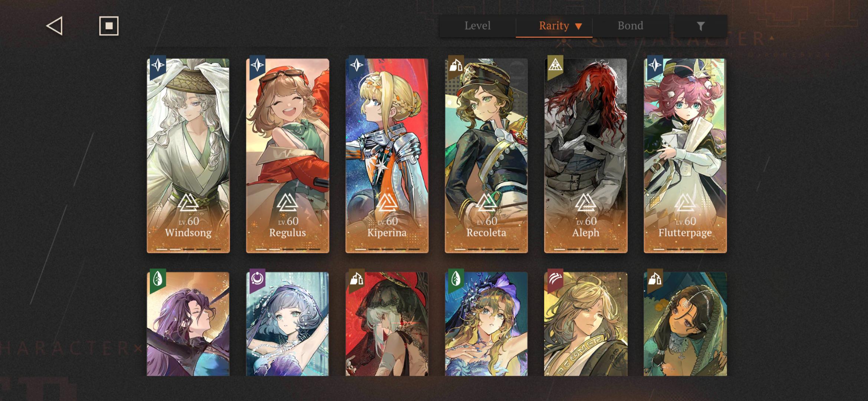Open Kiperina character card
This screenshot has width=868, height=401.
click(387, 156)
